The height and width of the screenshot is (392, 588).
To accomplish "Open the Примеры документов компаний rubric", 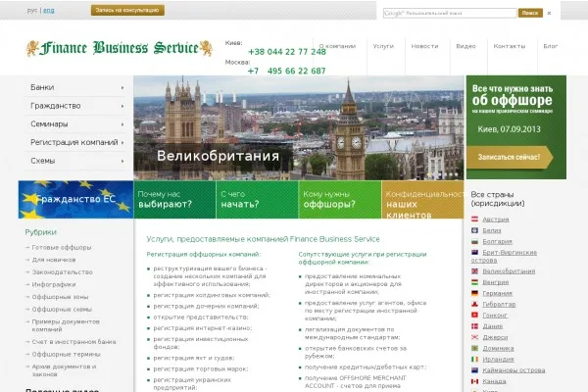I will pyautogui.click(x=66, y=325).
